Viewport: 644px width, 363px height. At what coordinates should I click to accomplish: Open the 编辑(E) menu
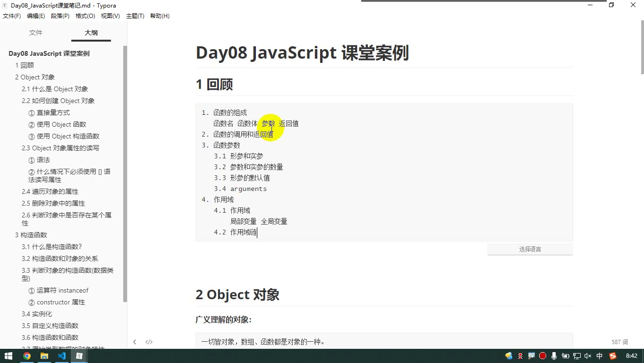(x=36, y=16)
